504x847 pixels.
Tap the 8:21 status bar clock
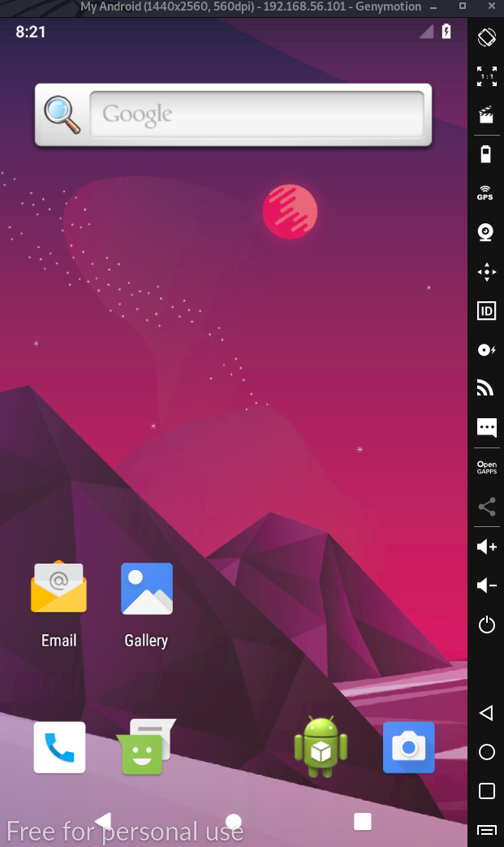click(x=31, y=32)
